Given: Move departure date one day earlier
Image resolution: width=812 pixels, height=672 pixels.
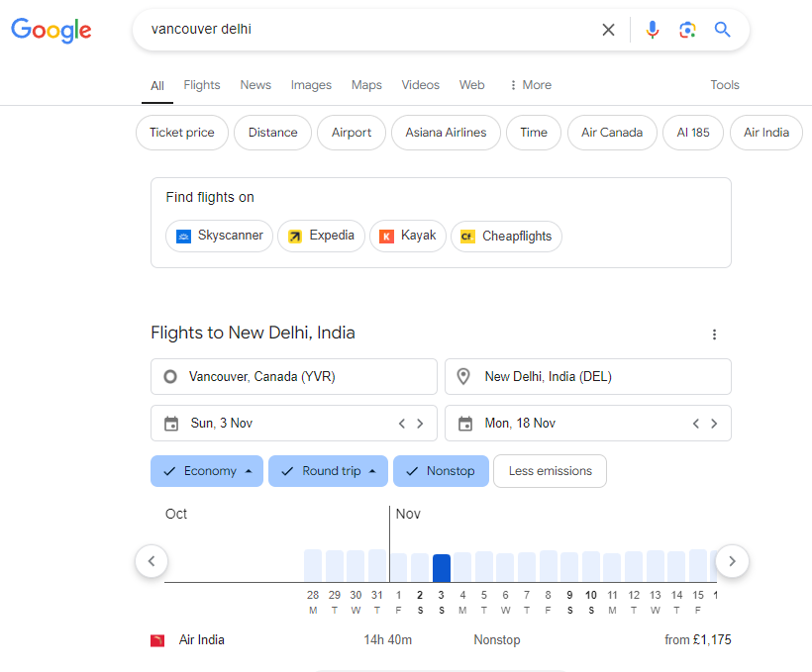Looking at the screenshot, I should [402, 424].
